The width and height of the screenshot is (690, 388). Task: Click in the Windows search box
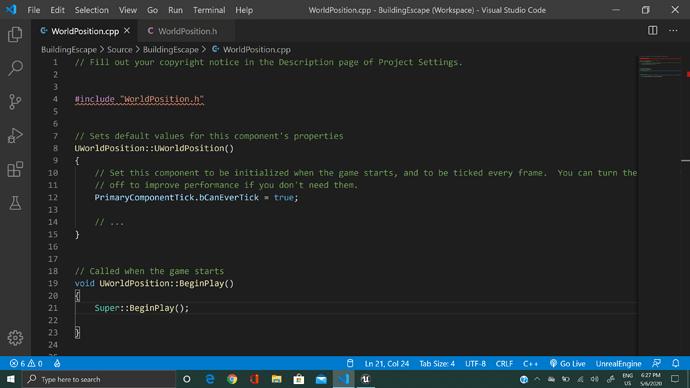[x=99, y=379]
